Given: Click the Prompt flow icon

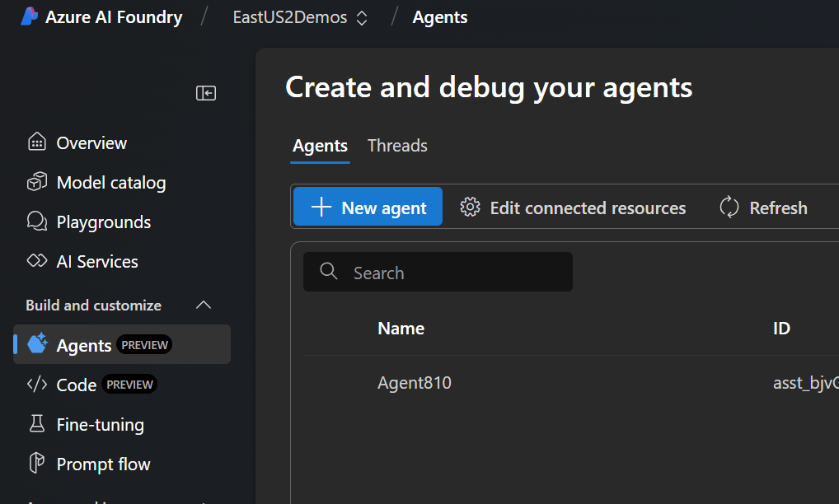Looking at the screenshot, I should 37,464.
